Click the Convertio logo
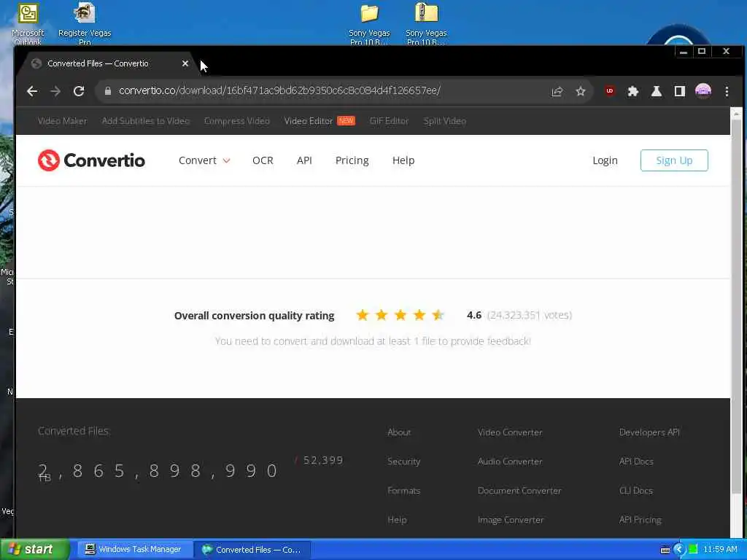 point(91,160)
